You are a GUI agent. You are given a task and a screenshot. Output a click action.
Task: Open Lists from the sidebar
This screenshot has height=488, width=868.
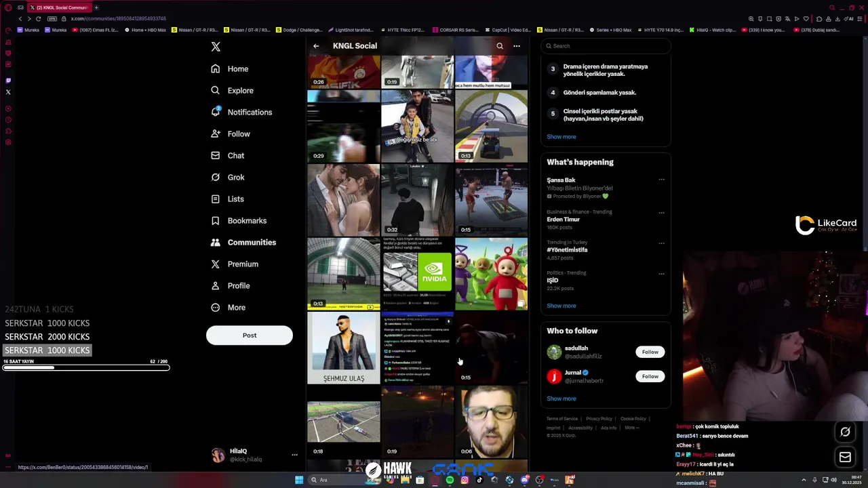point(227,199)
